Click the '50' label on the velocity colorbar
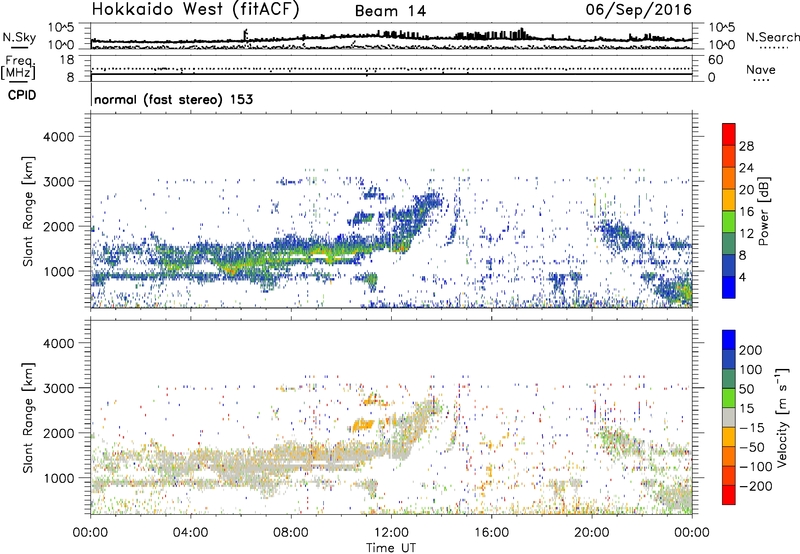The height and width of the screenshot is (554, 800). point(746,389)
